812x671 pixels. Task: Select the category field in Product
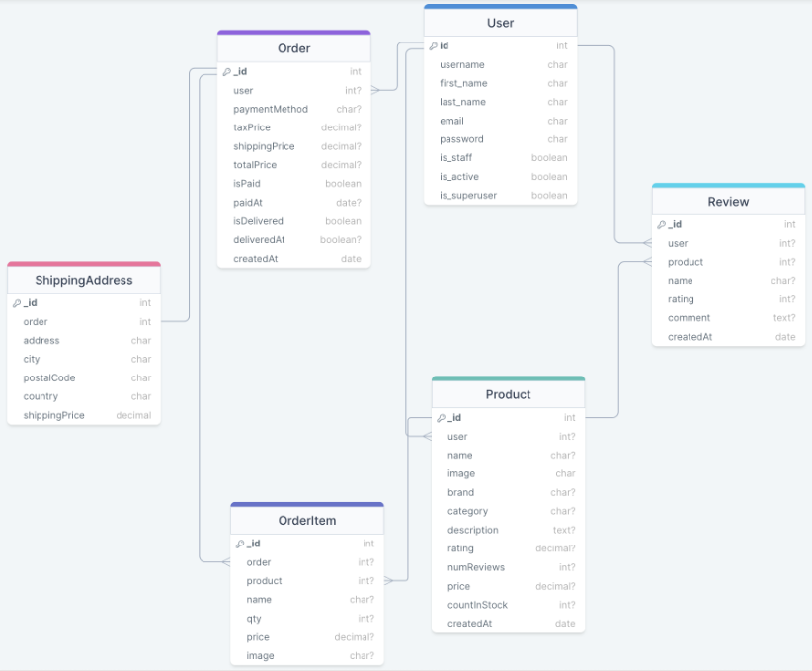tap(508, 511)
